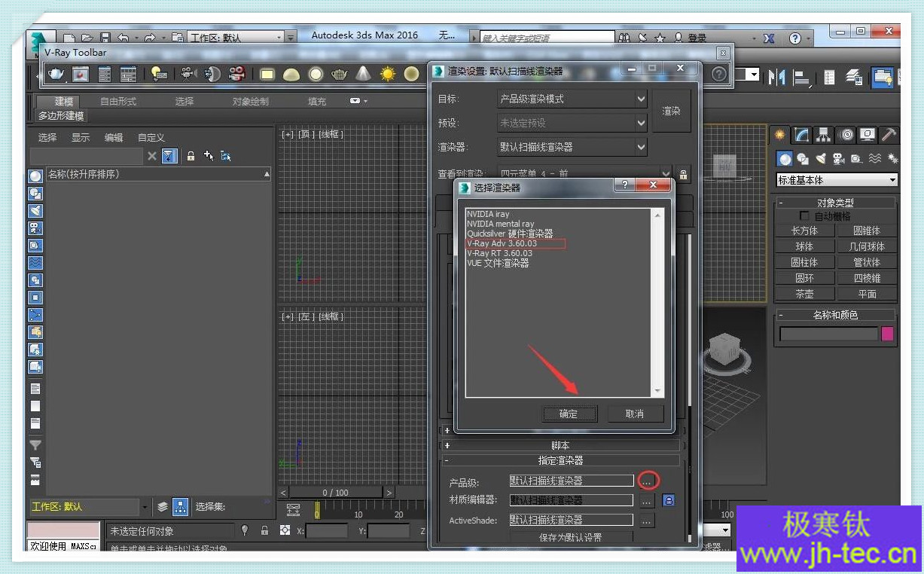Viewport: 924px width, 574px height.
Task: Create a V-Ray mesh light teapot
Action: pos(340,74)
